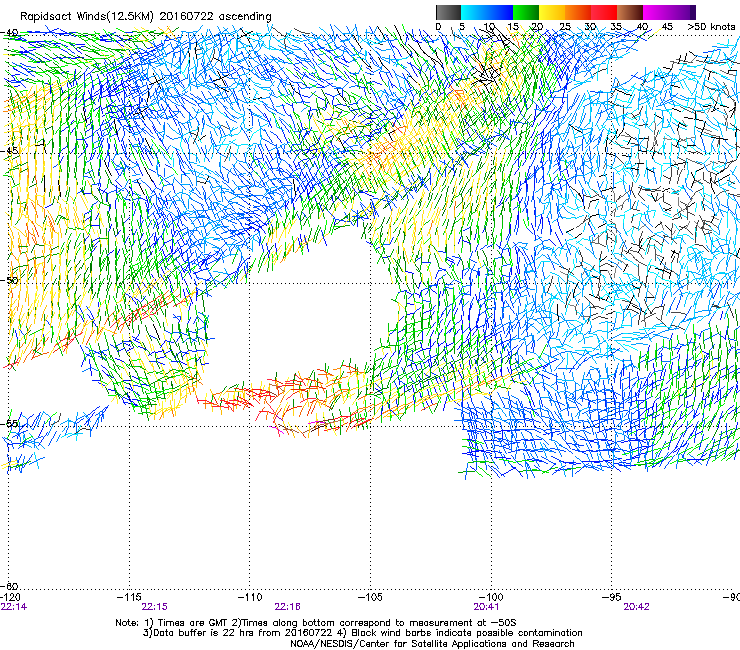The image size is (740, 650).
Task: Click the note line starting 'Note: 1) Times are GMT'
Action: coord(316,623)
